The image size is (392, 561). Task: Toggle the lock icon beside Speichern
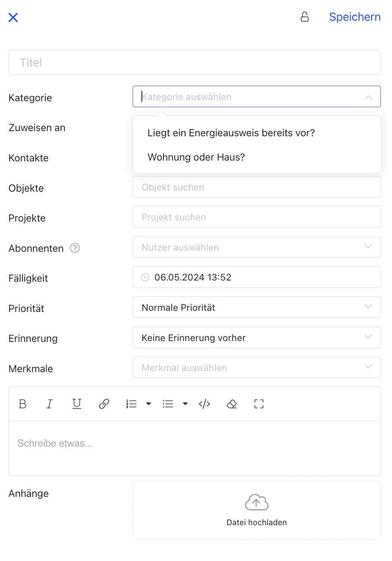pyautogui.click(x=305, y=17)
